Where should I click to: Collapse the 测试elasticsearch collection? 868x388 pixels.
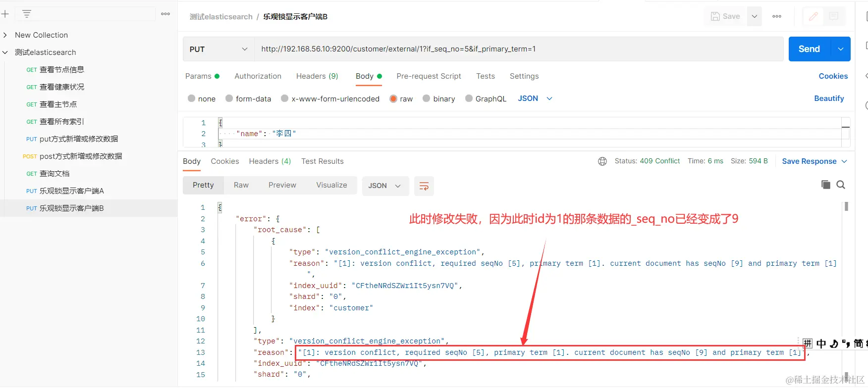point(5,52)
